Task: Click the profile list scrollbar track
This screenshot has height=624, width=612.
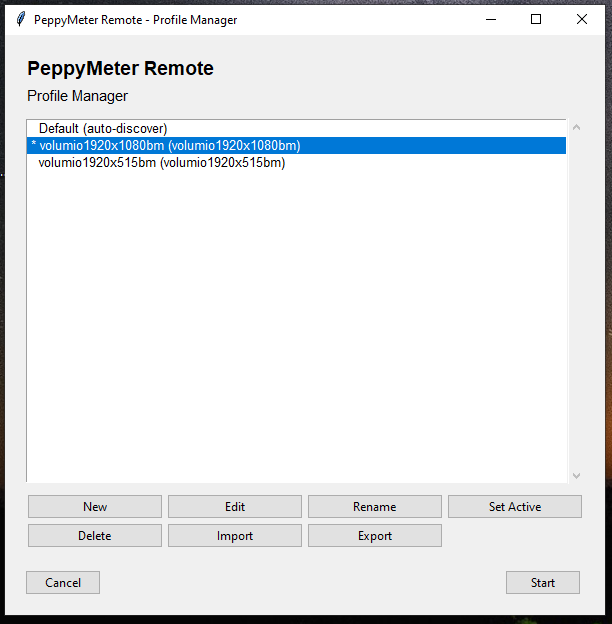Action: 575,300
